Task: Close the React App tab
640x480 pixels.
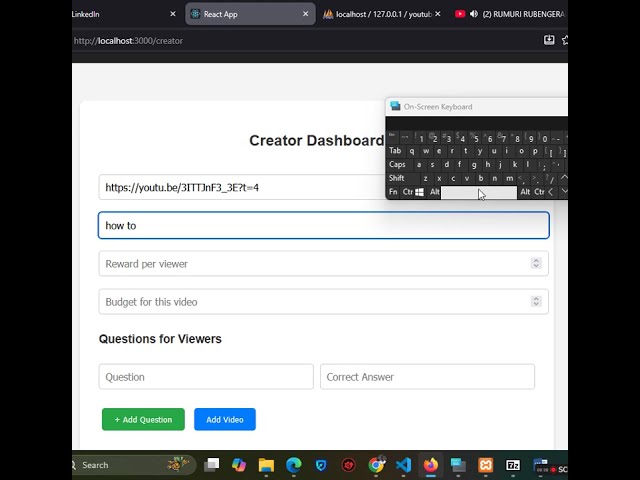Action: [305, 14]
